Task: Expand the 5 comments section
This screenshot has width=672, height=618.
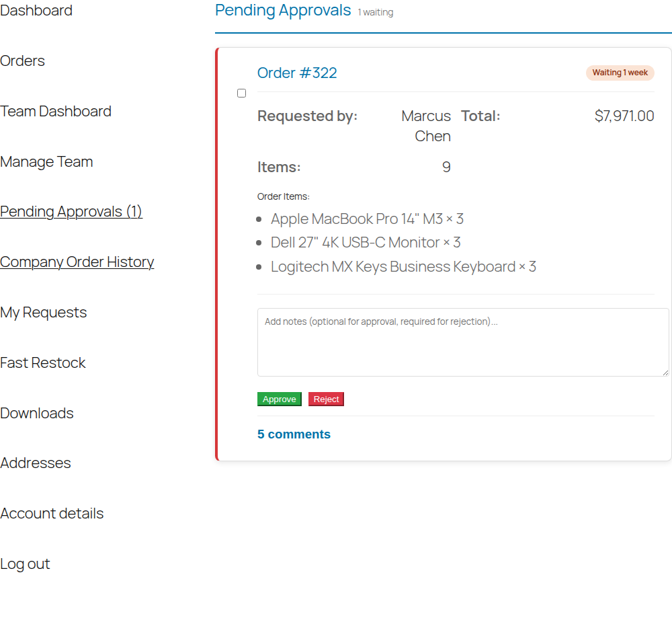Action: point(294,434)
